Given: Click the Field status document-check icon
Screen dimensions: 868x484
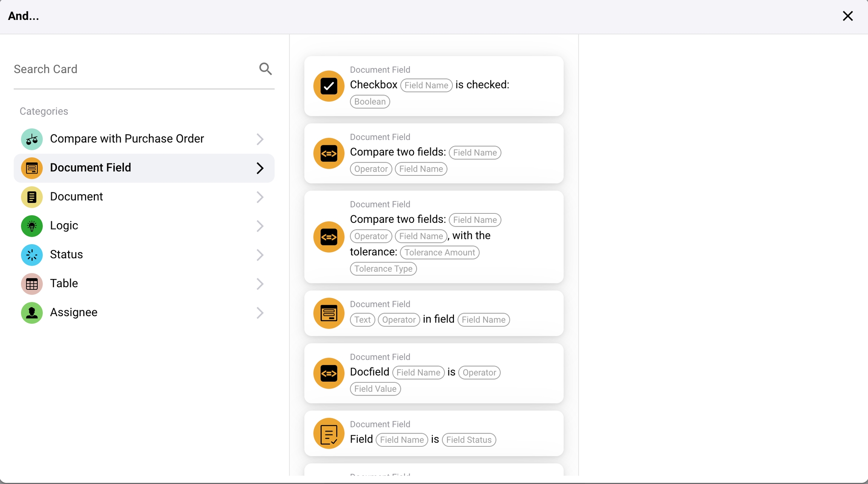Looking at the screenshot, I should point(329,434).
